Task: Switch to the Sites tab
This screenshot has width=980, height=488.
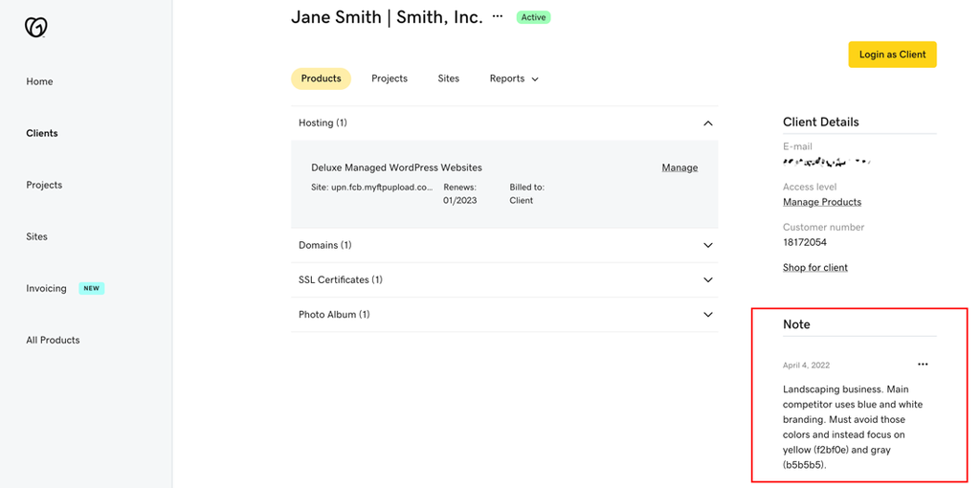Action: pyautogui.click(x=449, y=78)
